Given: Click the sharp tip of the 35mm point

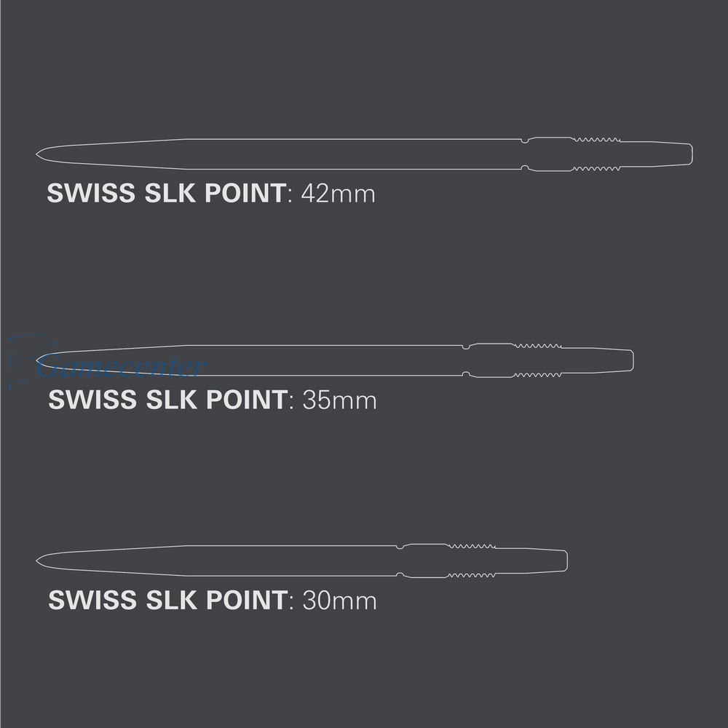Looking at the screenshot, I should click(38, 359).
